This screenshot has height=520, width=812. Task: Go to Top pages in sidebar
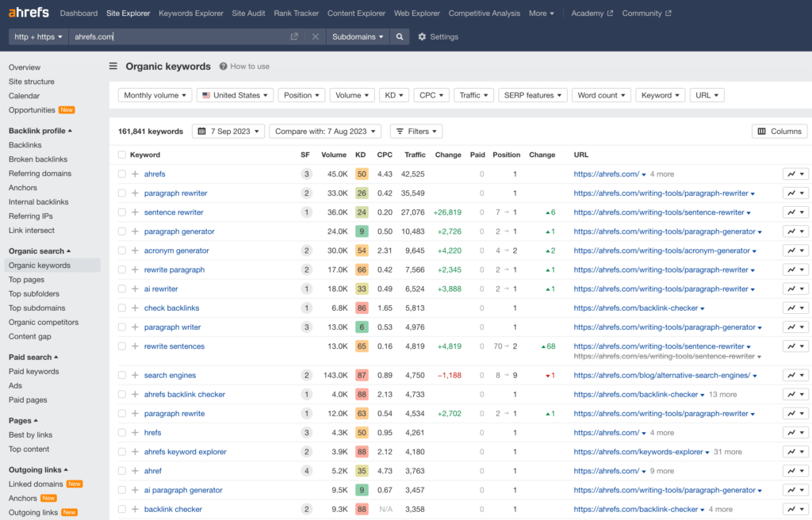[x=26, y=280]
